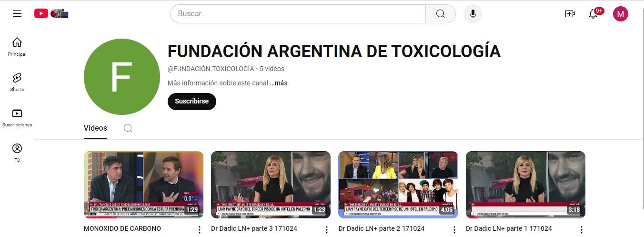This screenshot has width=644, height=237.
Task: Click the Dr Dadic LN+ parte 3 171024 title
Action: (x=254, y=229)
